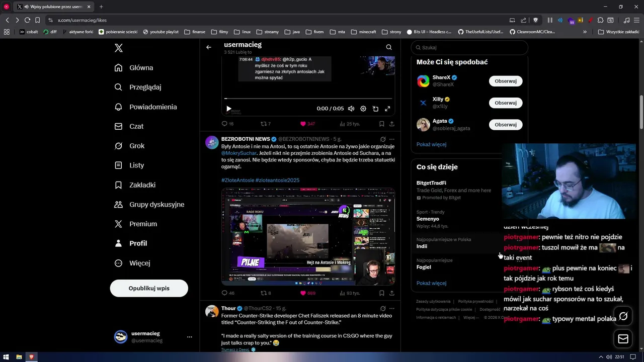Reload the page in browser toolbar
644x362 pixels.
(27, 20)
